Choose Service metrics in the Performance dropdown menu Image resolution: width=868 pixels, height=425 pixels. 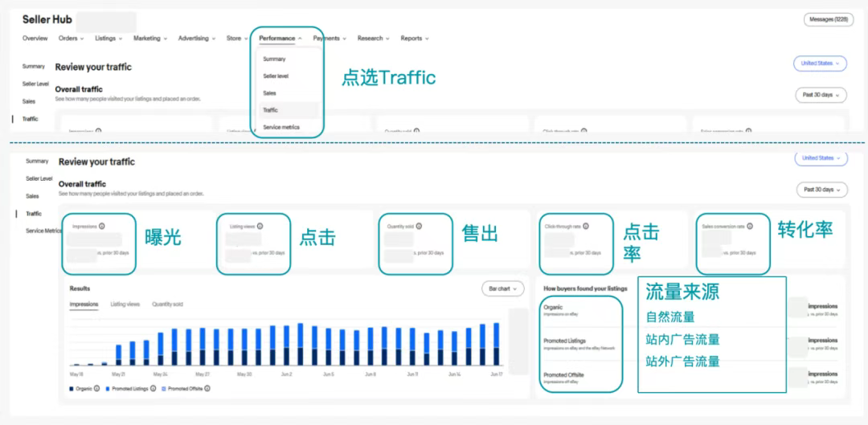pos(281,127)
